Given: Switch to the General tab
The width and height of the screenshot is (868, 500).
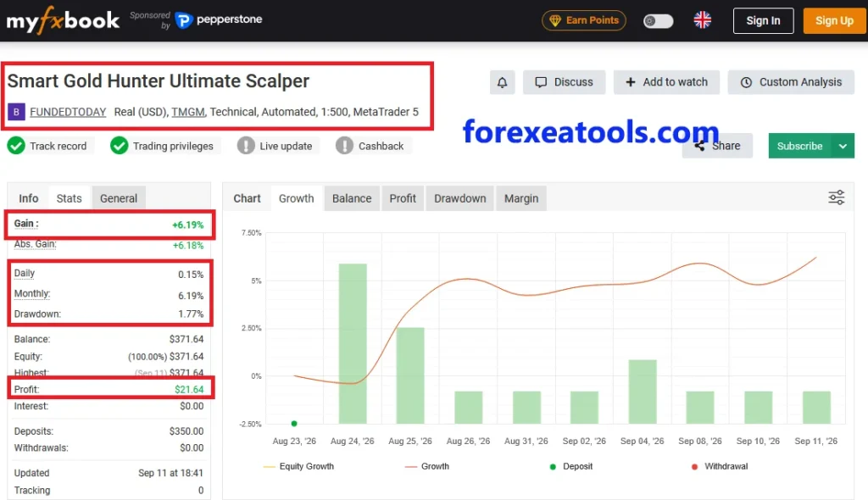Looking at the screenshot, I should 119,198.
